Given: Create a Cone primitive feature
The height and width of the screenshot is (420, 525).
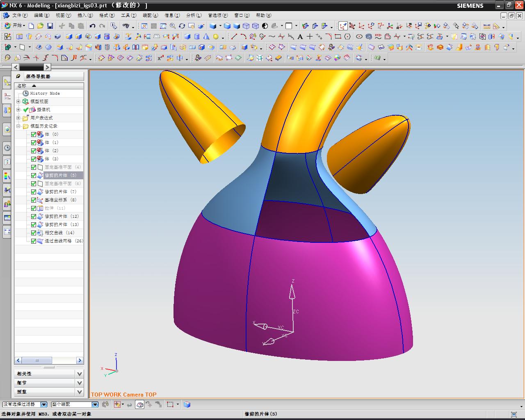Looking at the screenshot, I should point(206,37).
